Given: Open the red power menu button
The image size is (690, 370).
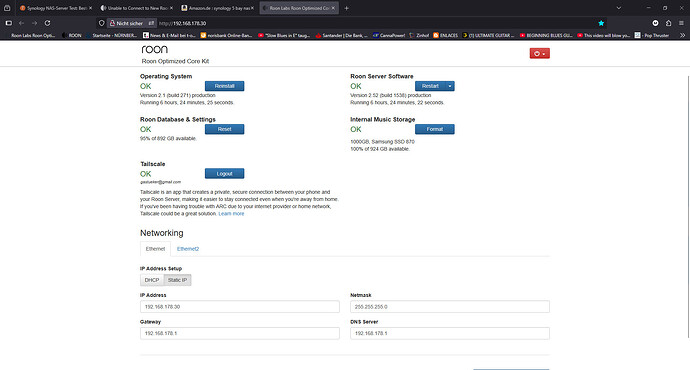Looking at the screenshot, I should (x=540, y=54).
